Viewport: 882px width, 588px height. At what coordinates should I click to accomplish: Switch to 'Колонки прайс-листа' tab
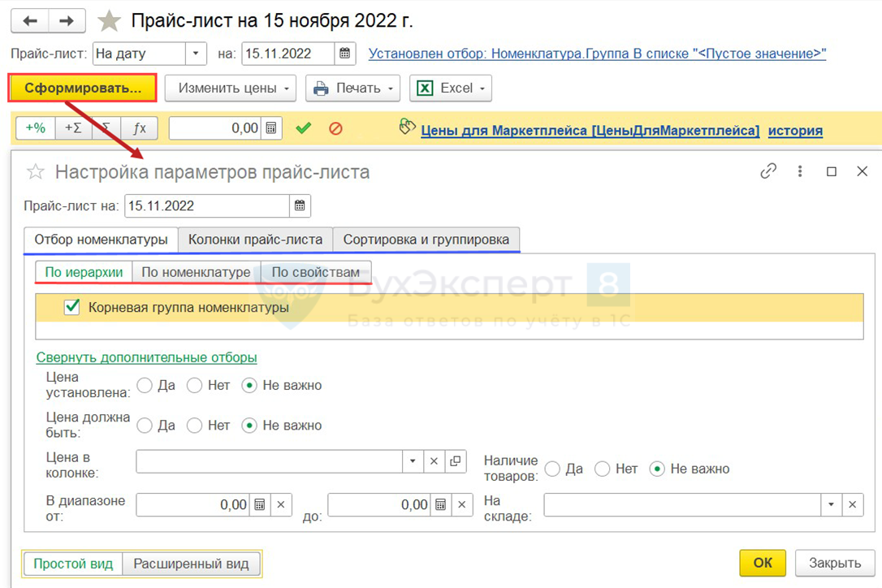point(255,239)
